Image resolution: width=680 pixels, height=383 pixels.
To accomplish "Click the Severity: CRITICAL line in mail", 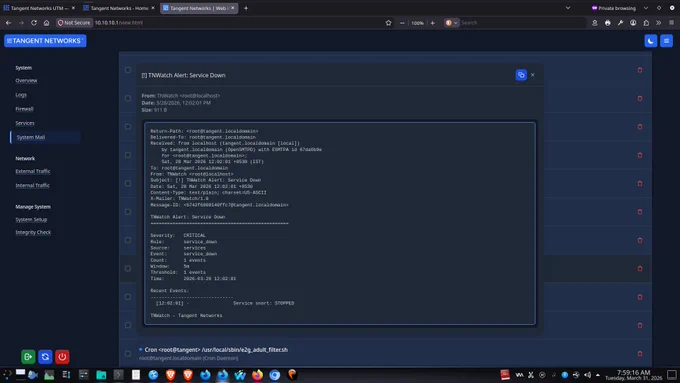I will [x=178, y=236].
